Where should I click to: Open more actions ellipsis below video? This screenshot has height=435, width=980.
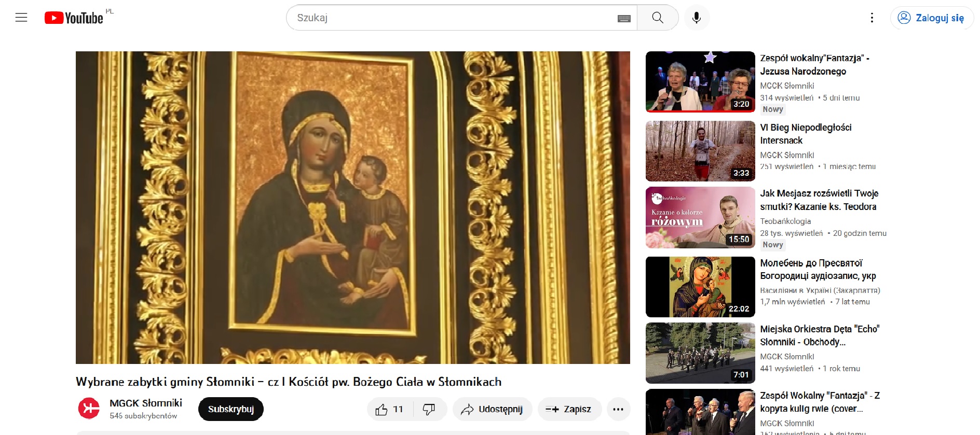[618, 409]
